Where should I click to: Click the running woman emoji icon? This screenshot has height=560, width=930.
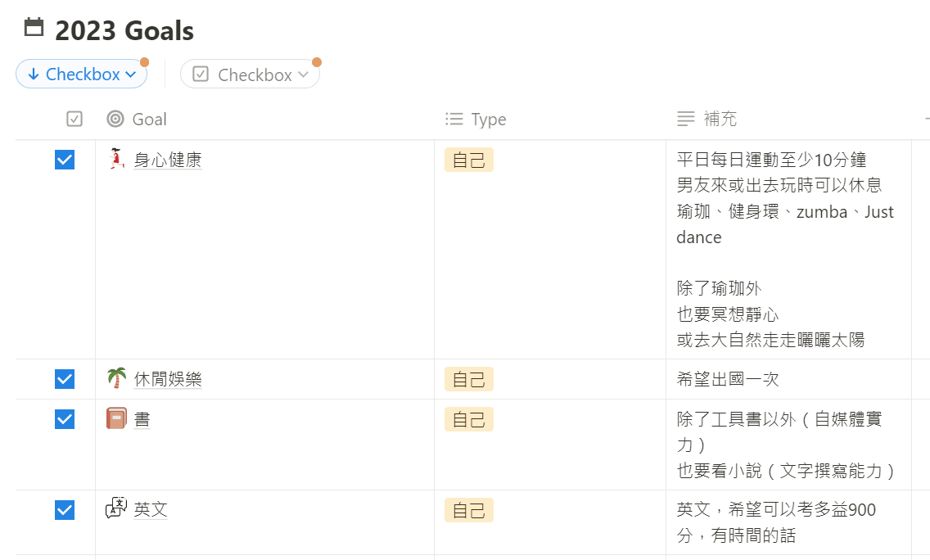[x=117, y=159]
